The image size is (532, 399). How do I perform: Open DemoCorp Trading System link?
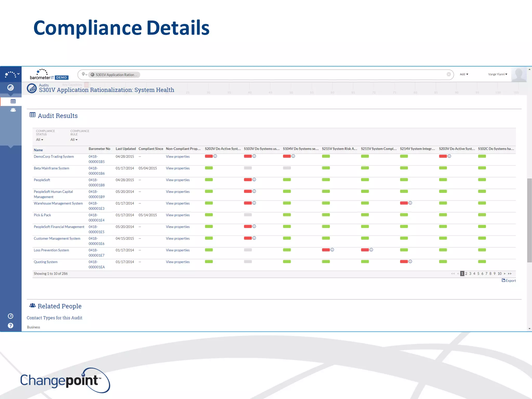click(x=54, y=157)
